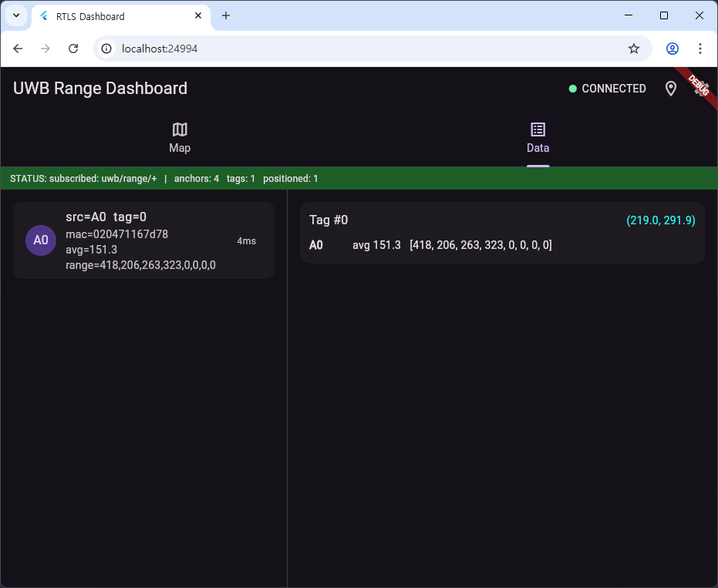Open the gear settings under DEBUG banner

point(701,89)
